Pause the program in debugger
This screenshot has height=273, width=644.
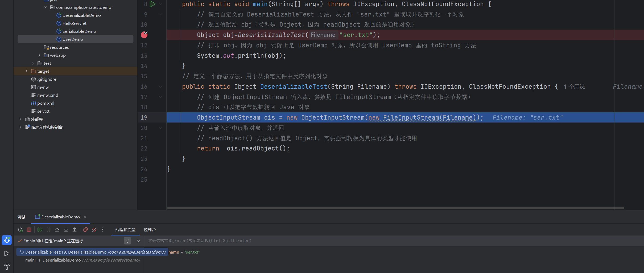tap(49, 230)
